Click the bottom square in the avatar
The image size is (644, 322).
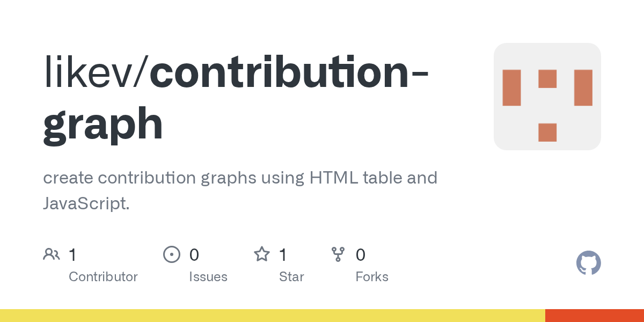point(547,132)
